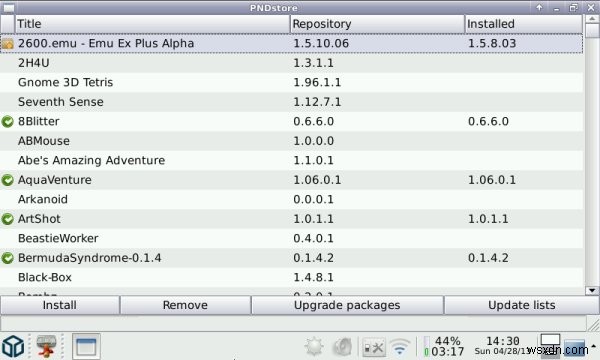
Task: Click installed version 0.1.4.2 for BermudaSyndrome
Action: tap(488, 258)
